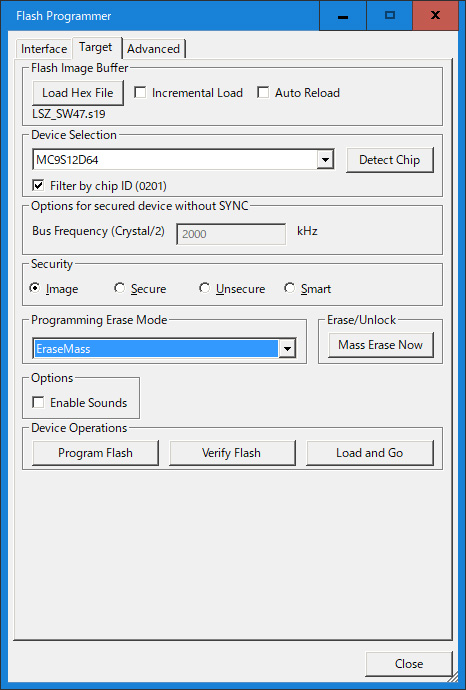Image resolution: width=466 pixels, height=690 pixels.
Task: Click Mass Erase Now button
Action: [381, 345]
